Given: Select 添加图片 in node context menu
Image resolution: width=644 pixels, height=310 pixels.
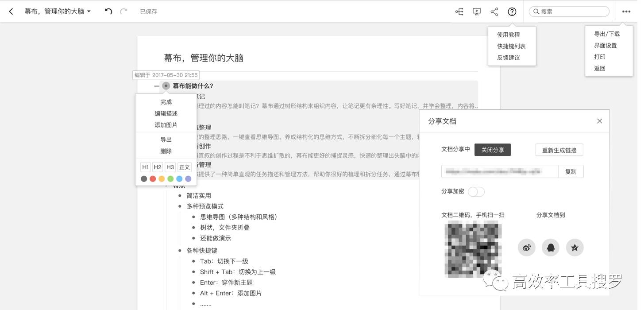Looking at the screenshot, I should (166, 125).
